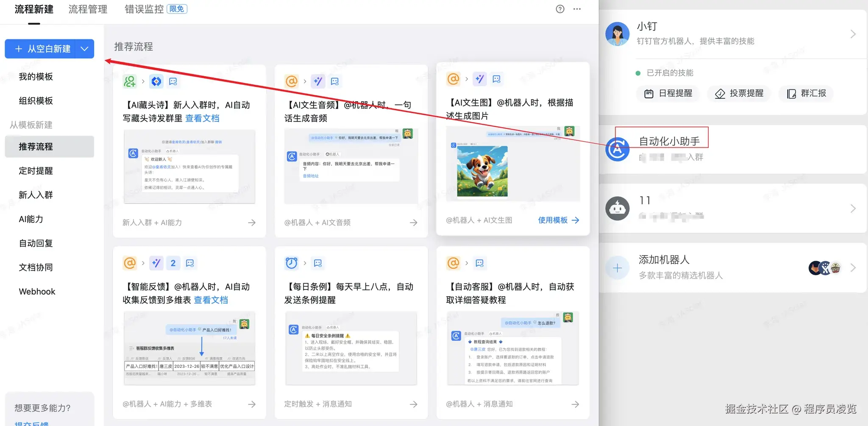Open 查看文档 link in 智能反馈 card

coord(211,300)
